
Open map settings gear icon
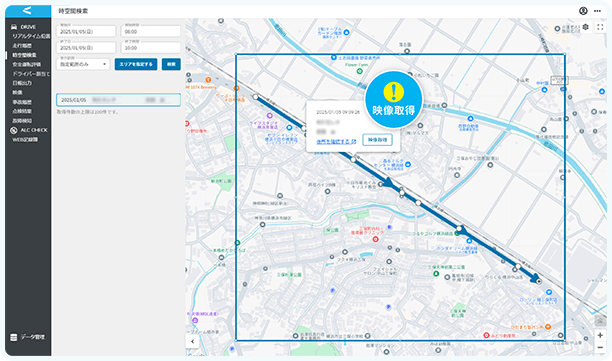(585, 27)
